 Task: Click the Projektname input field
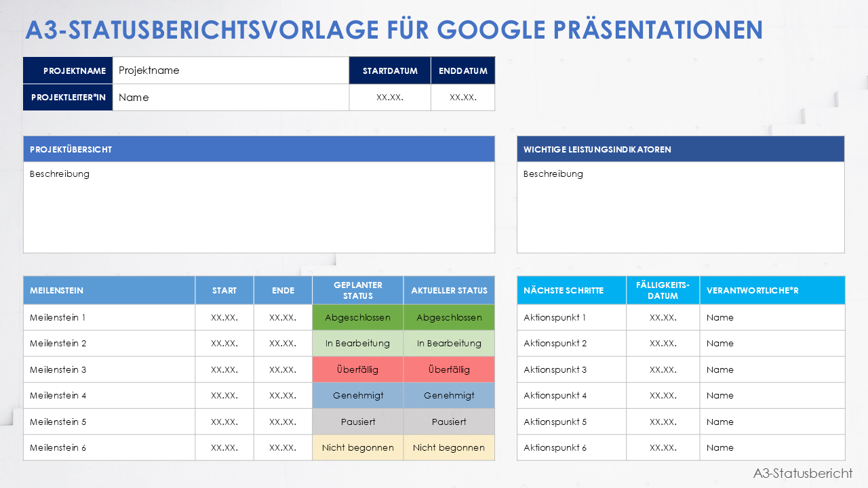coord(231,70)
